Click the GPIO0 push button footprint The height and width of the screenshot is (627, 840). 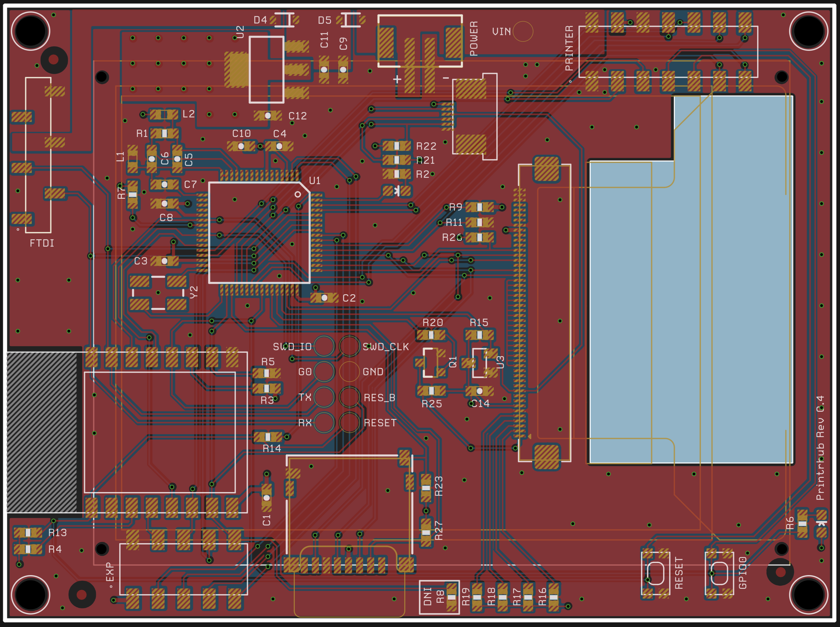(x=719, y=573)
